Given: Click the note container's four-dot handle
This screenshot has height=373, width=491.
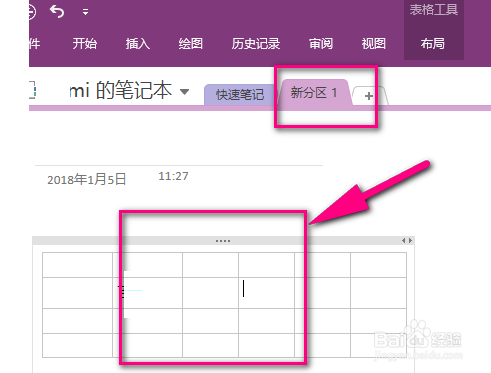Looking at the screenshot, I should (223, 241).
